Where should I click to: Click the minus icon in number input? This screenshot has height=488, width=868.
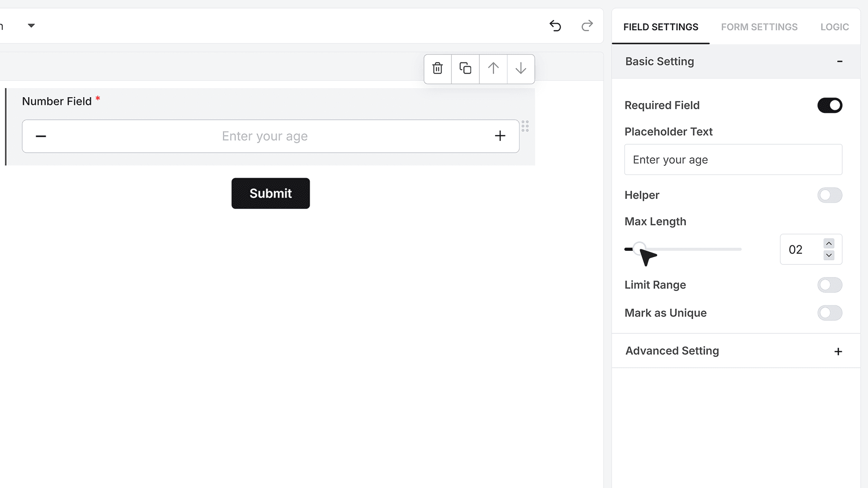tap(41, 136)
